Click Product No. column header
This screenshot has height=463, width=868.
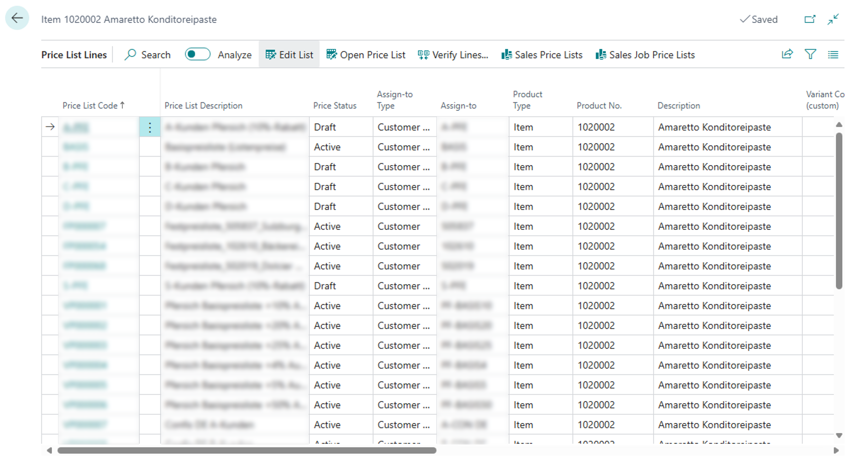point(599,105)
